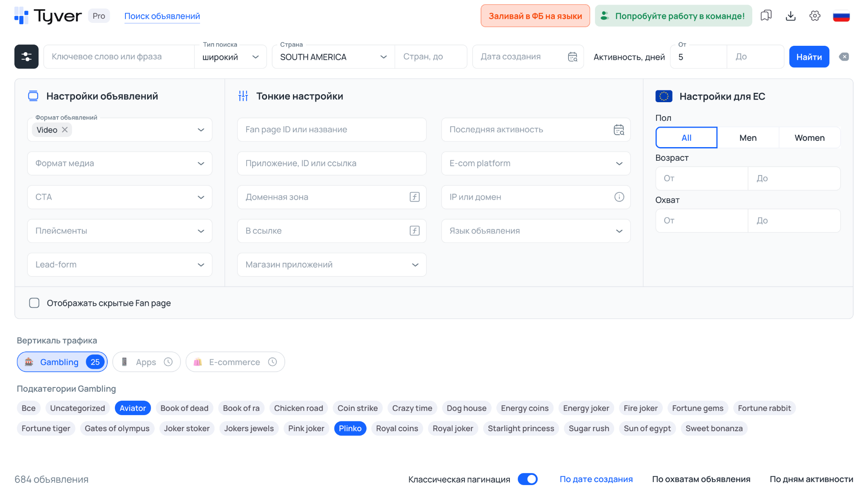Click the download icon in the header
This screenshot has height=488, width=868.
(790, 16)
